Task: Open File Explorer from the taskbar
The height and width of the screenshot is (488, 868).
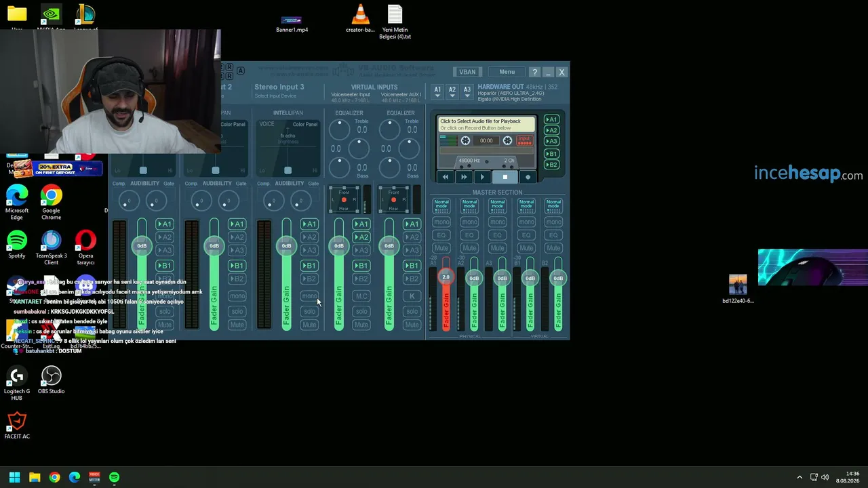Action: coord(35,477)
